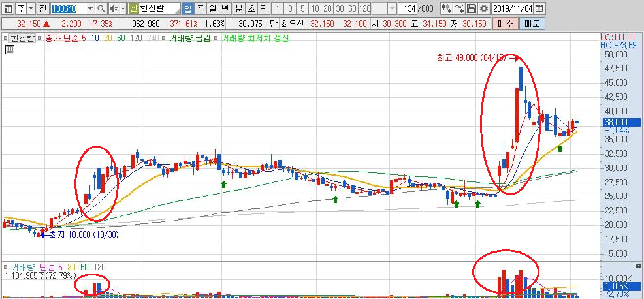Click the 종가 단순 moving average label
The width and height of the screenshot is (644, 299).
tap(62, 39)
